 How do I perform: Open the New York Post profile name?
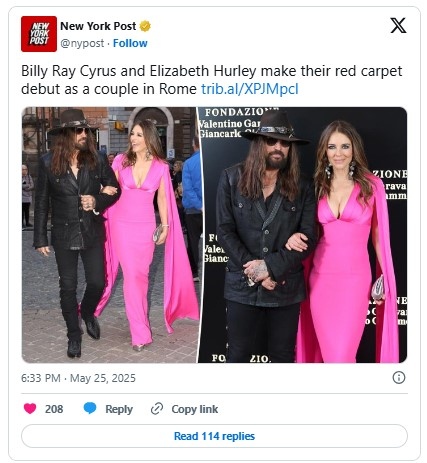coord(98,26)
